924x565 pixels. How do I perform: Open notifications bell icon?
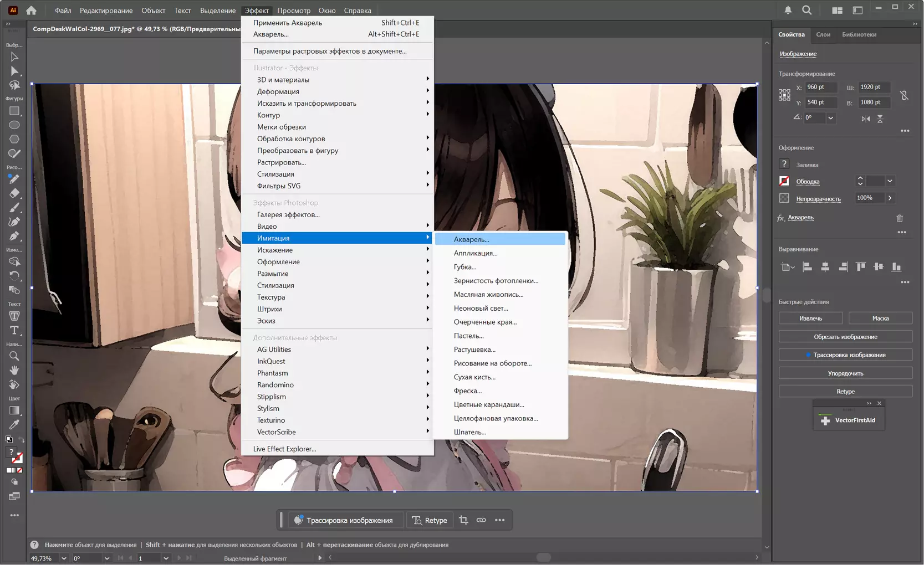788,10
